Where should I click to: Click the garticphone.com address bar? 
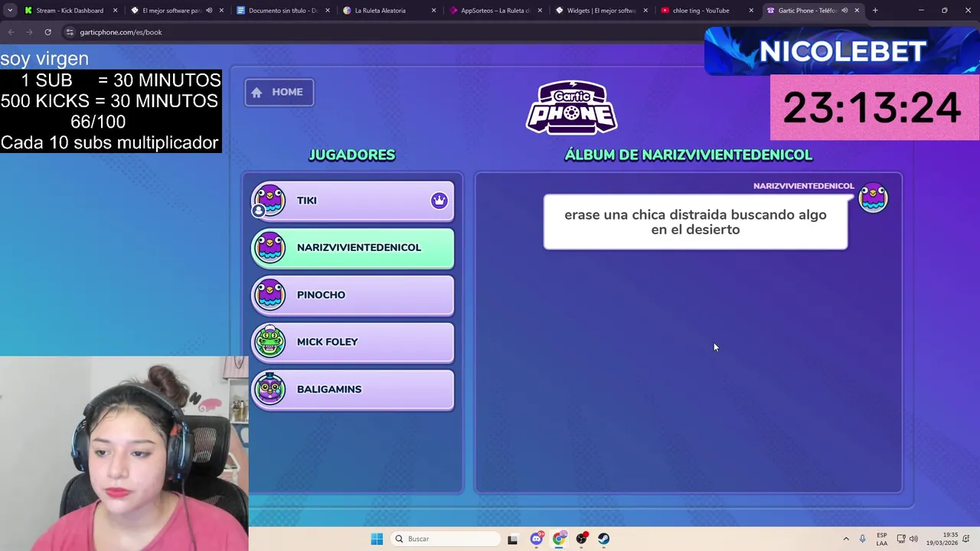click(x=383, y=32)
